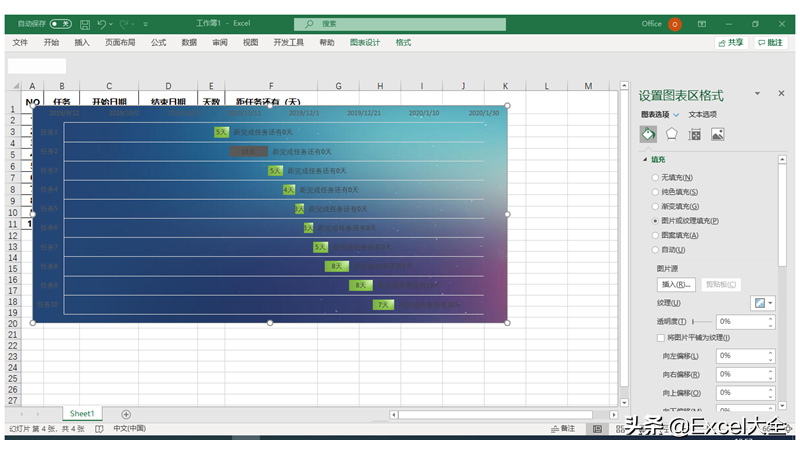The width and height of the screenshot is (800, 450).
Task: Select the Picture icon in format pane
Action: (717, 134)
